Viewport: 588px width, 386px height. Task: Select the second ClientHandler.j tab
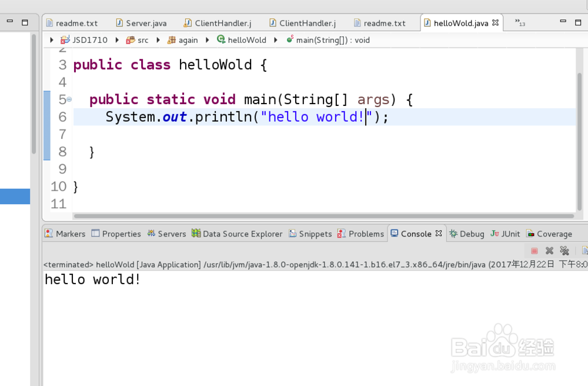(303, 24)
